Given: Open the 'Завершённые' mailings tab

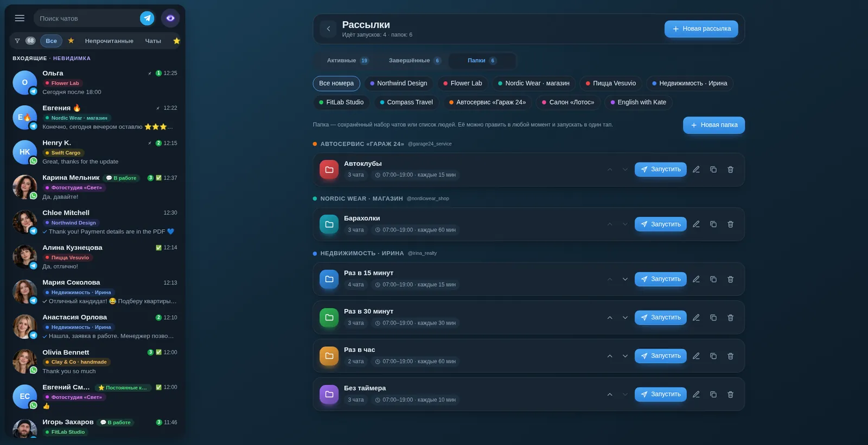Looking at the screenshot, I should coord(414,61).
